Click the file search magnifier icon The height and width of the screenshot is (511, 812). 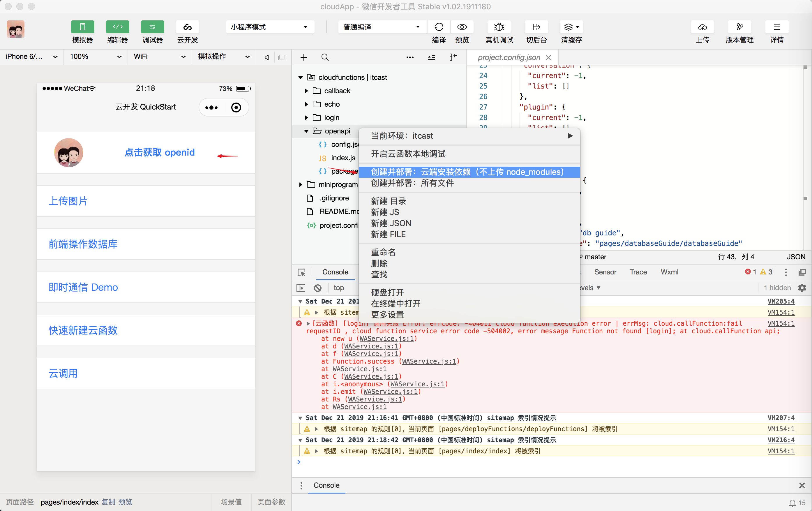click(325, 57)
